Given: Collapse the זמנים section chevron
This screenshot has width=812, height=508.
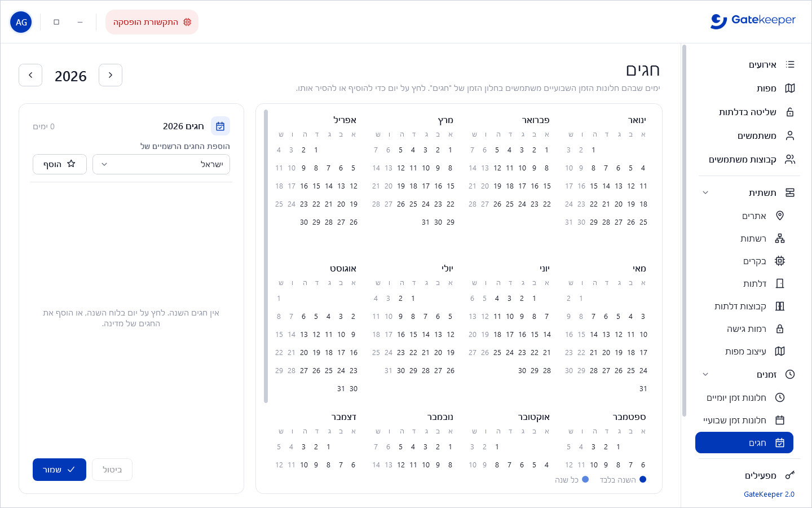Looking at the screenshot, I should (x=705, y=375).
